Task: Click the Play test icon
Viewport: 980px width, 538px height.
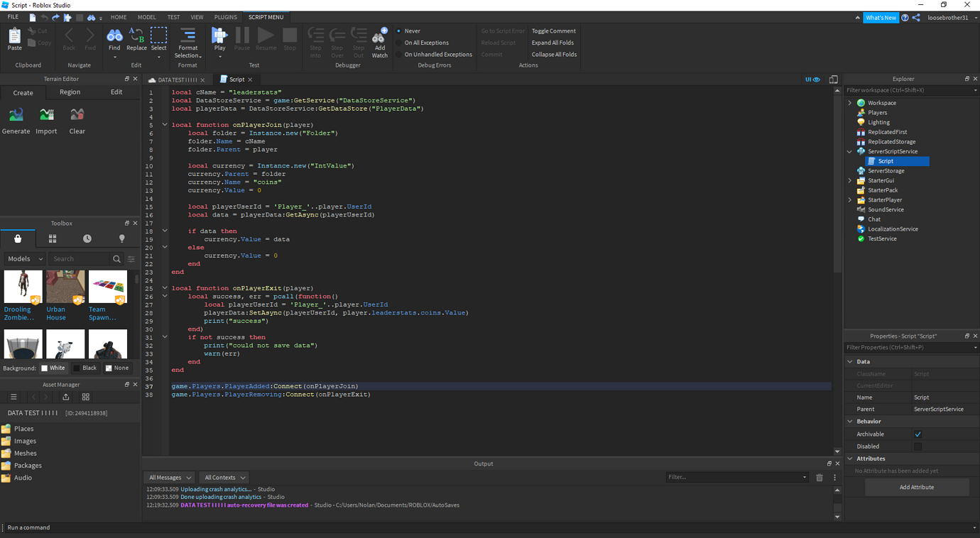Action: click(x=219, y=35)
